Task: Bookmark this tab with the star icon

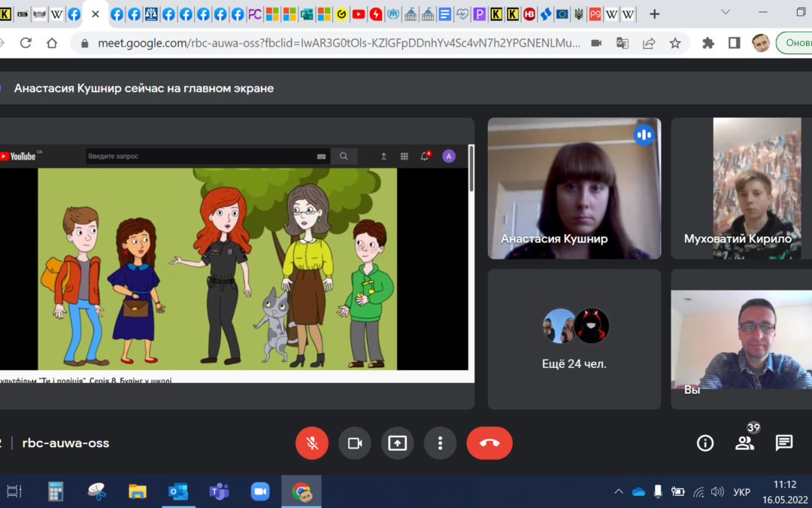Action: (x=674, y=44)
